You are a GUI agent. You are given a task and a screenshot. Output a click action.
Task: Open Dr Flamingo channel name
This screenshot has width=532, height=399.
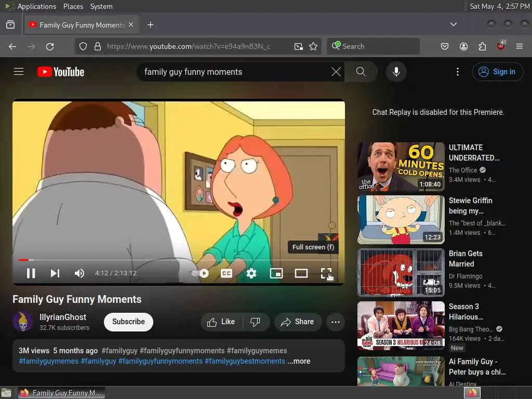[x=465, y=276]
